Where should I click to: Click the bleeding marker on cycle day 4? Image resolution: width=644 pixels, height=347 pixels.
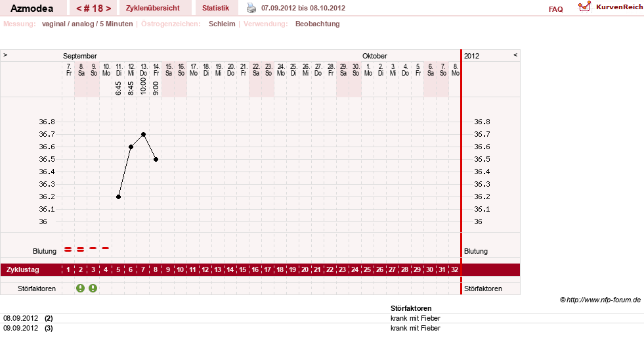[x=106, y=248]
